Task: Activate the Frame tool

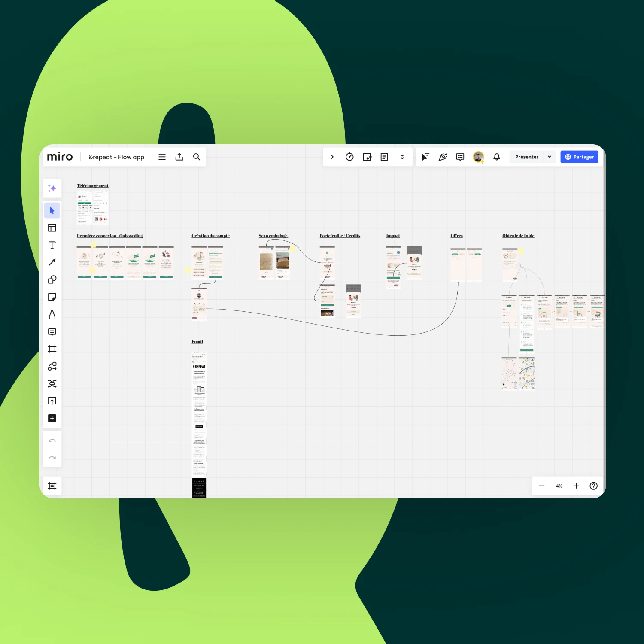Action: tap(52, 349)
